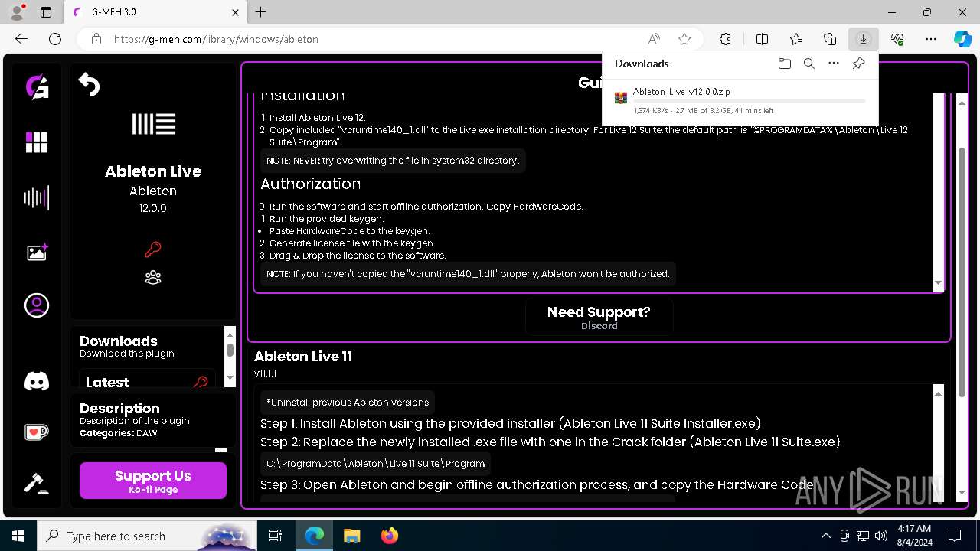The width and height of the screenshot is (980, 551).
Task: Click the Edge profile avatar icon
Action: pos(16,12)
